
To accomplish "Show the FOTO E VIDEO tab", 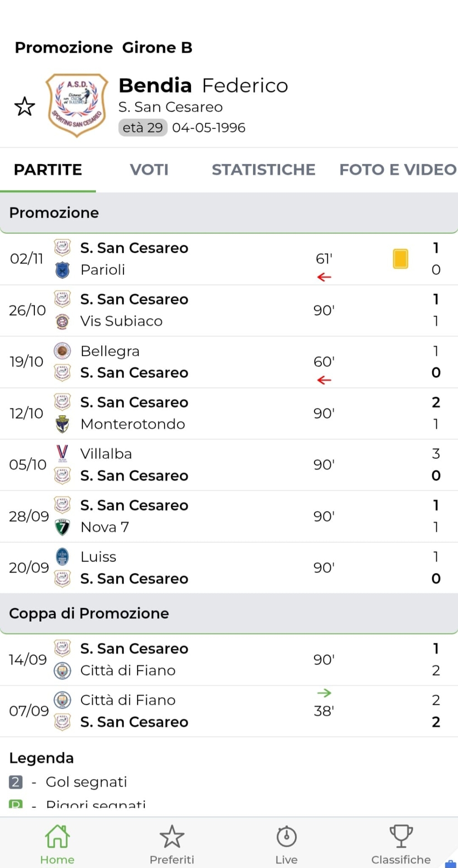I will point(397,170).
